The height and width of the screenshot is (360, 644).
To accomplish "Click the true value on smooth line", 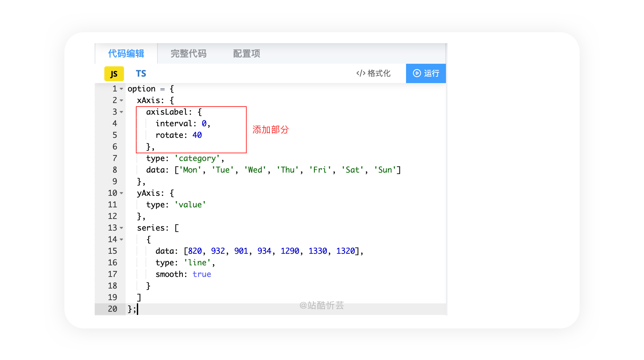I will pyautogui.click(x=202, y=274).
